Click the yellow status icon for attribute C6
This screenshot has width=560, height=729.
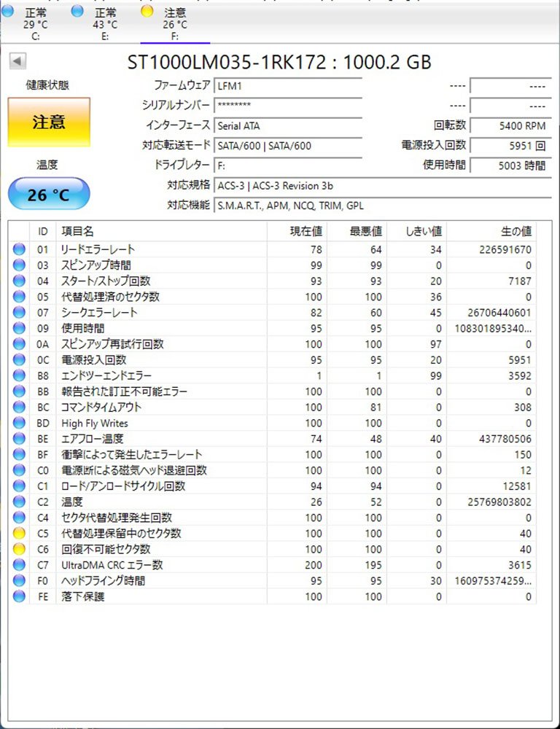pos(19,549)
